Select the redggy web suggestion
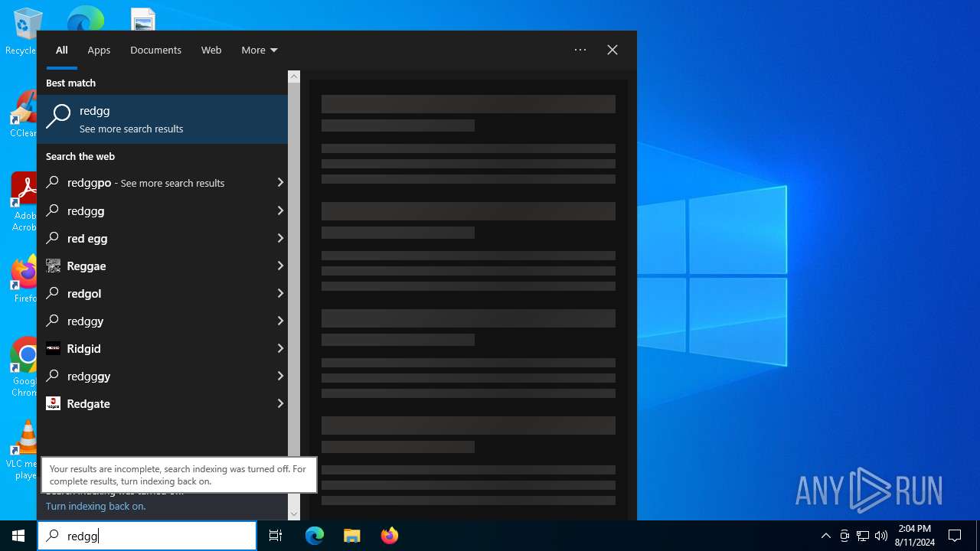 [x=156, y=321]
